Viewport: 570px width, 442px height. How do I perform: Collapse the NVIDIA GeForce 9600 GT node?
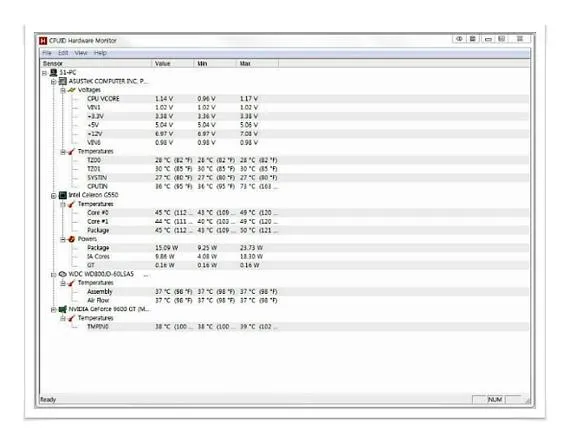point(53,310)
